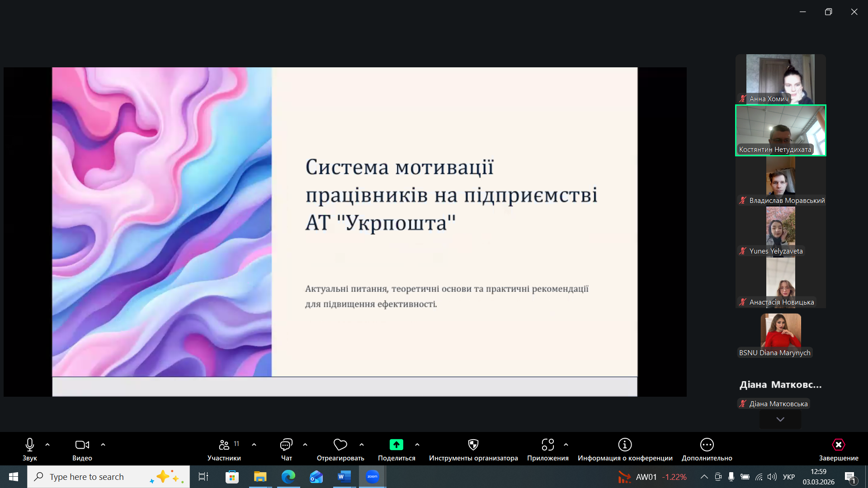Image resolution: width=868 pixels, height=488 pixels.
Task: Show meeting information icon
Action: [x=625, y=445]
